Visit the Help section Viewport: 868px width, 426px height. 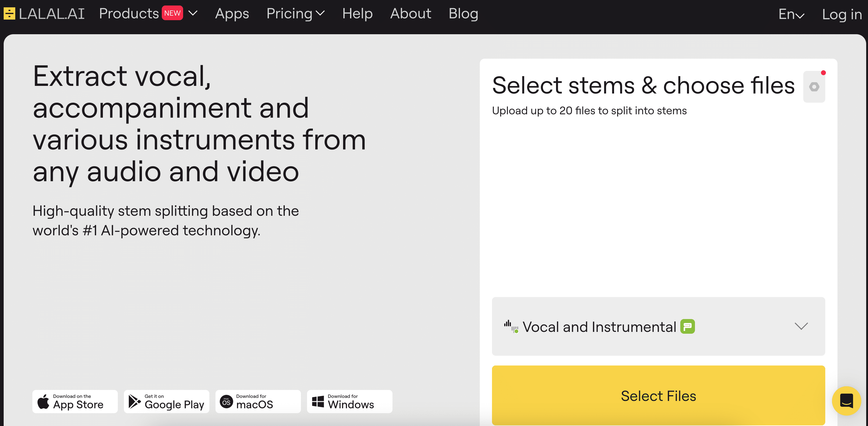point(357,13)
